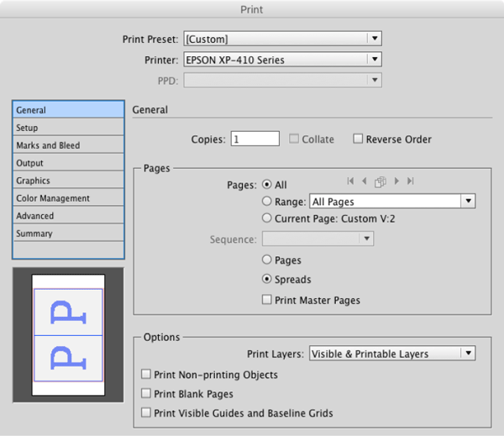Open the Sequence dropdown
The height and width of the screenshot is (436, 504).
pos(318,239)
